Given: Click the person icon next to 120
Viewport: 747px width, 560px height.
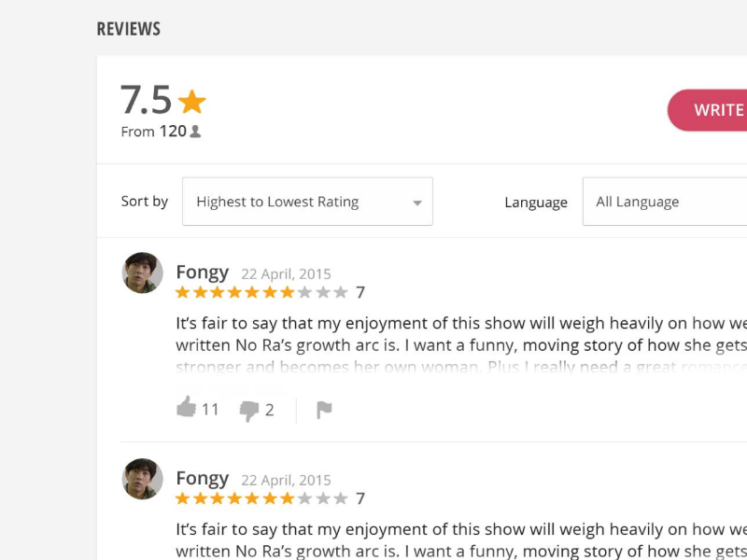Looking at the screenshot, I should tap(195, 132).
